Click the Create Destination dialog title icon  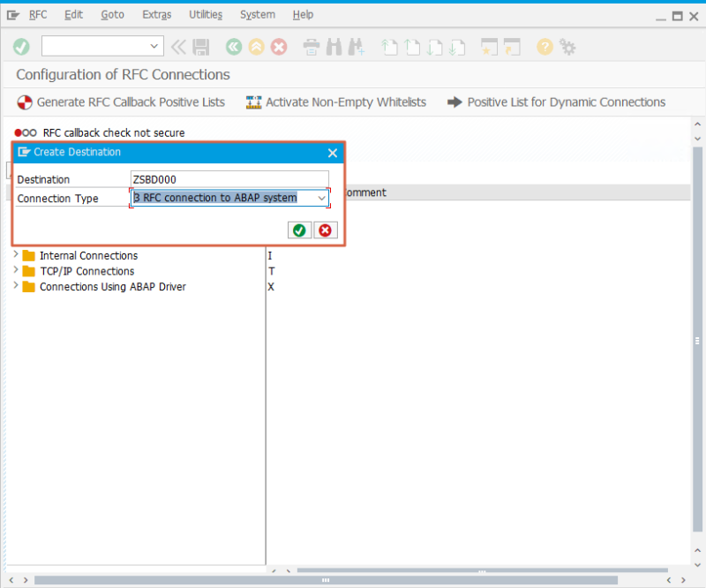[24, 152]
